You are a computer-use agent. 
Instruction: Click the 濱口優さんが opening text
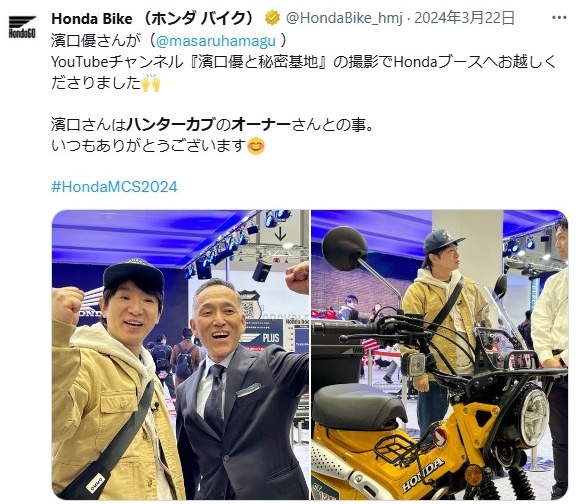96,41
